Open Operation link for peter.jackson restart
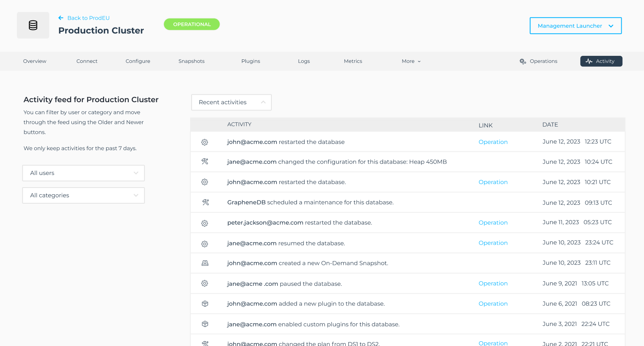 (x=493, y=223)
